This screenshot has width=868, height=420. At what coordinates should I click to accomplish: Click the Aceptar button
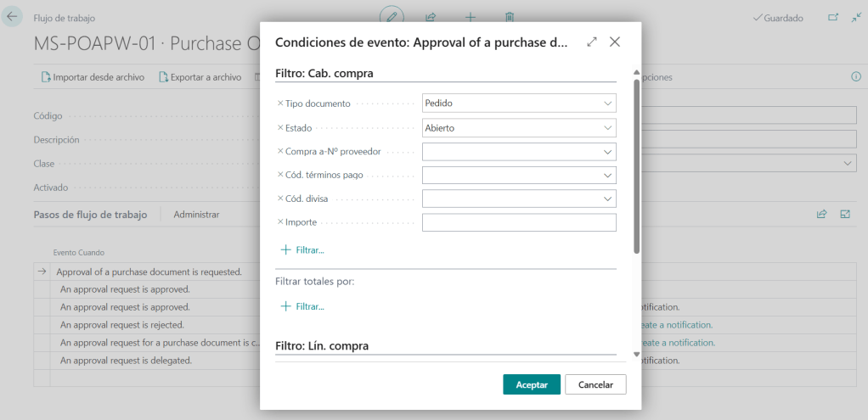point(532,384)
